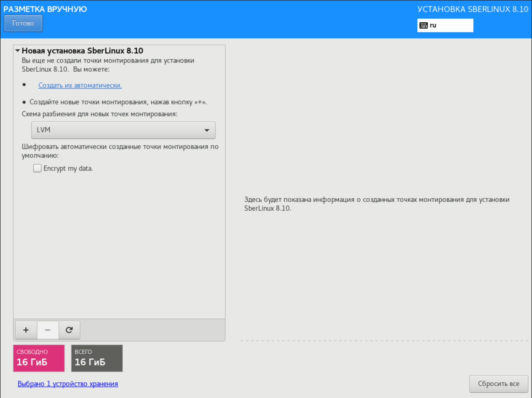Click the gray ВСЕГО 16 ГиБ box

click(97, 358)
